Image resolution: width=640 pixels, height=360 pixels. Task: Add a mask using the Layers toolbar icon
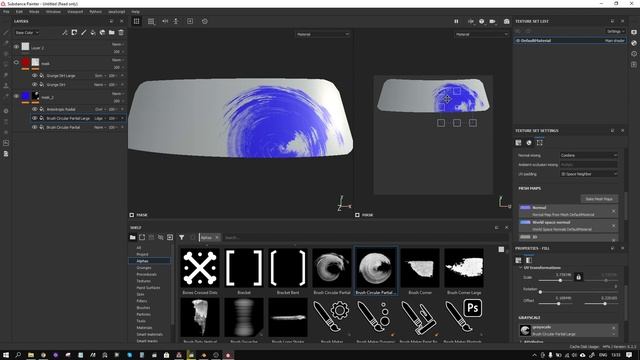pyautogui.click(x=74, y=32)
